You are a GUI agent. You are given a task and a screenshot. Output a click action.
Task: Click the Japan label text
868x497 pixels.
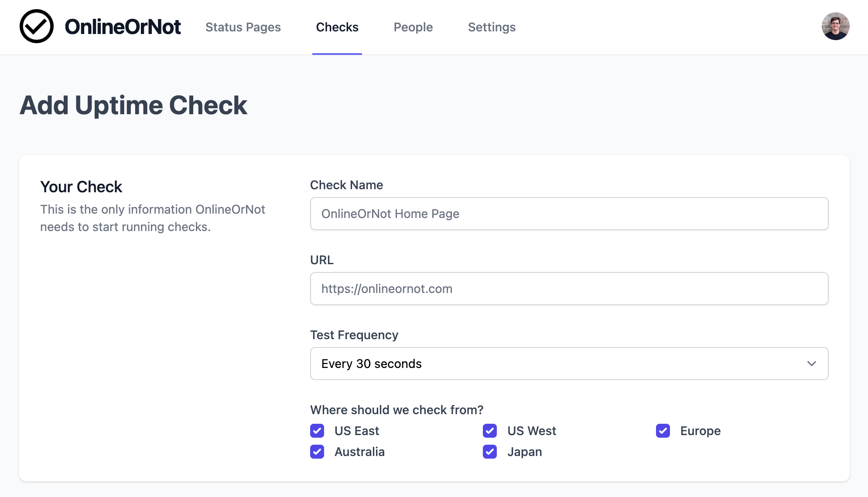tap(524, 452)
